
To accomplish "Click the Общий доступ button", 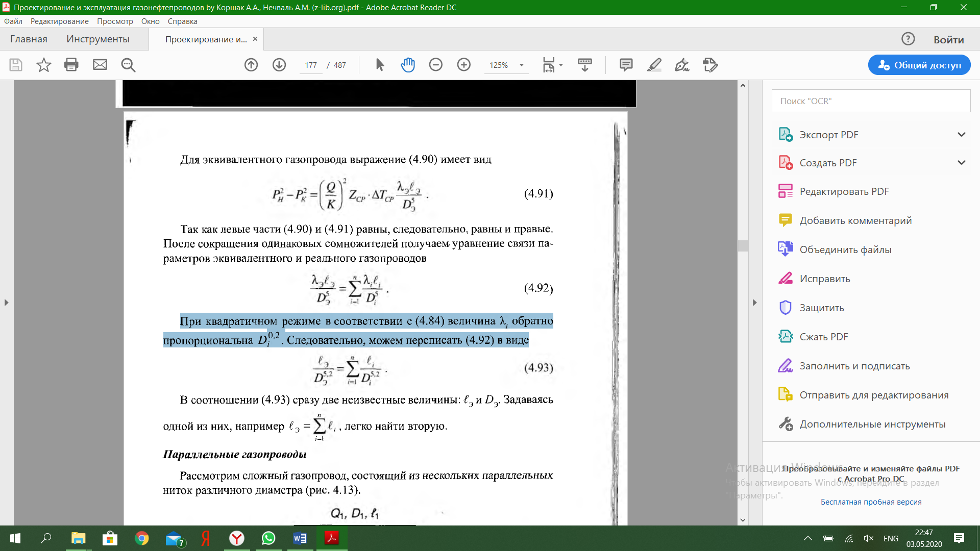I will point(919,65).
